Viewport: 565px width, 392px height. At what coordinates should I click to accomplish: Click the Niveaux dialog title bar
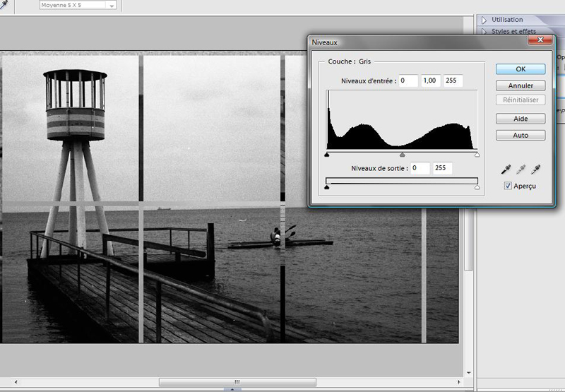point(418,42)
